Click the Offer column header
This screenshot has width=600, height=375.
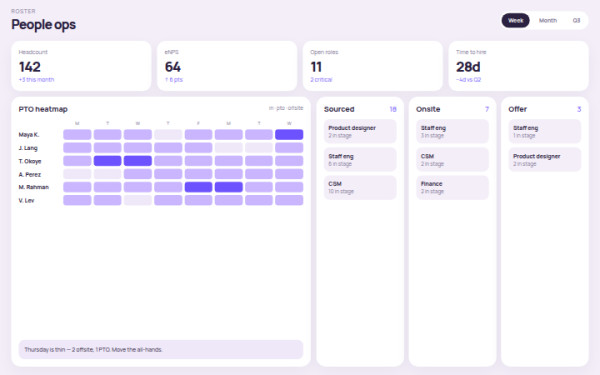[x=517, y=109]
